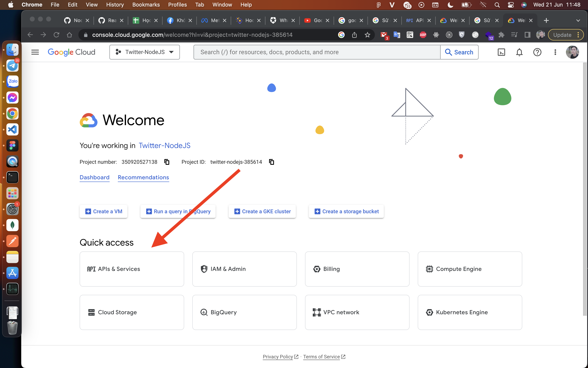Open Chrome home button

tap(69, 35)
